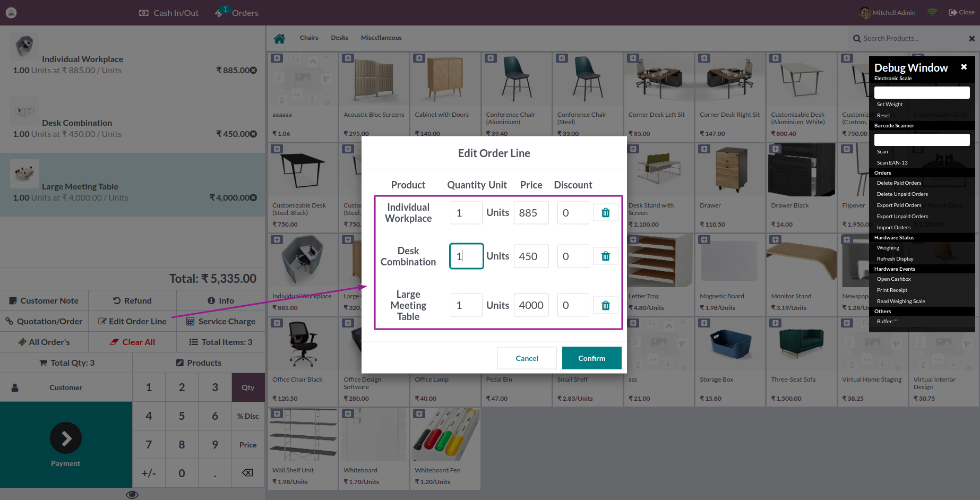Viewport: 980px width, 500px height.
Task: Switch numpad to % Disc mode
Action: [x=248, y=416]
